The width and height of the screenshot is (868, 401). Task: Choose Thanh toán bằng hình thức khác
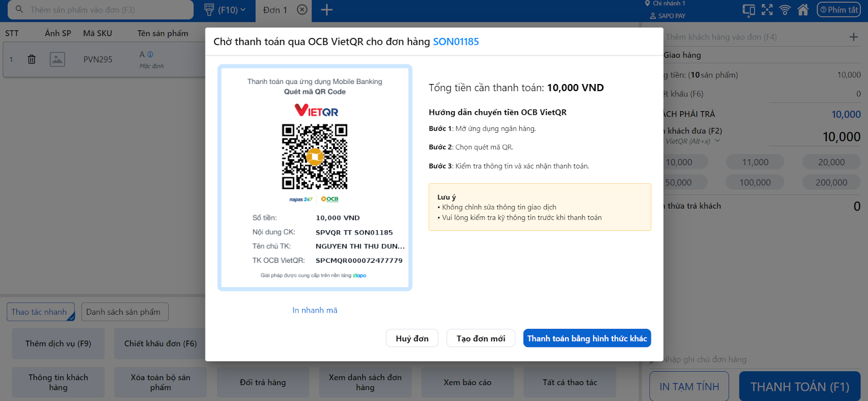coord(587,339)
